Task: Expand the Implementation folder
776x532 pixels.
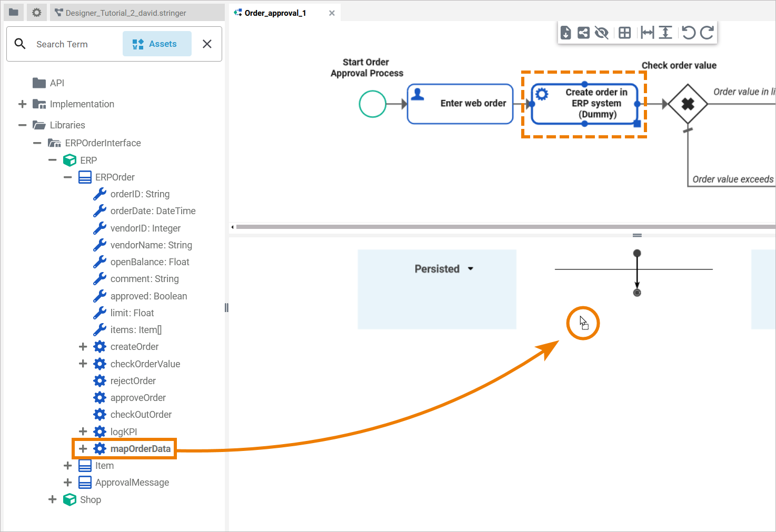Action: click(x=22, y=104)
